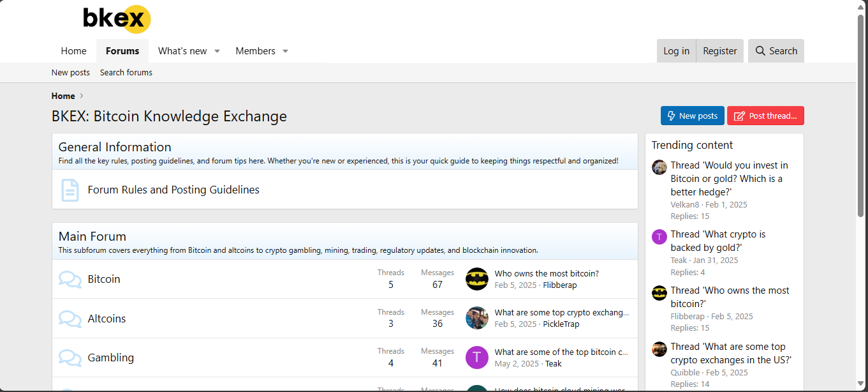Screen dimensions: 868x392
Task: Open the Search forums submenu link
Action: [126, 73]
